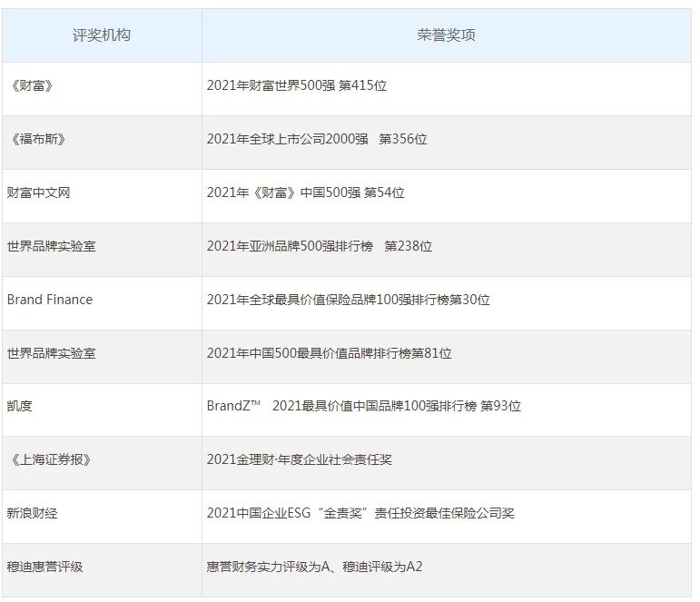Click the 荣誉奖项 column header

coord(447,35)
